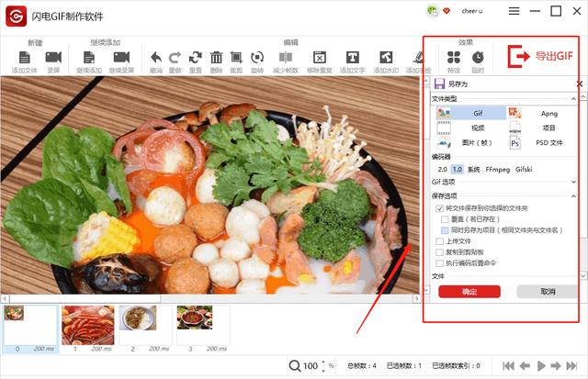The height and width of the screenshot is (379, 588).
Task: Select 视频 (Video) file type
Action: coord(471,128)
